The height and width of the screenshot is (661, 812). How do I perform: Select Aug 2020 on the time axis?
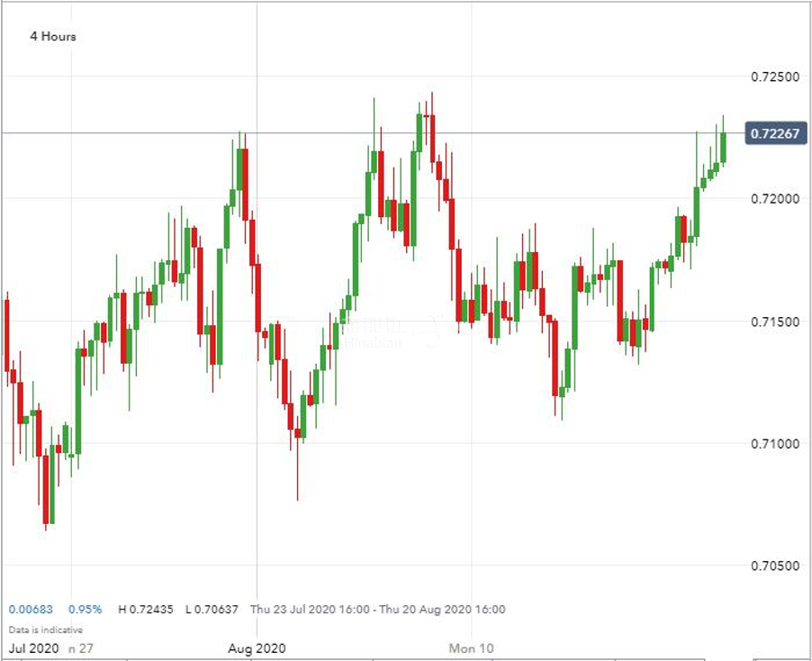257,648
